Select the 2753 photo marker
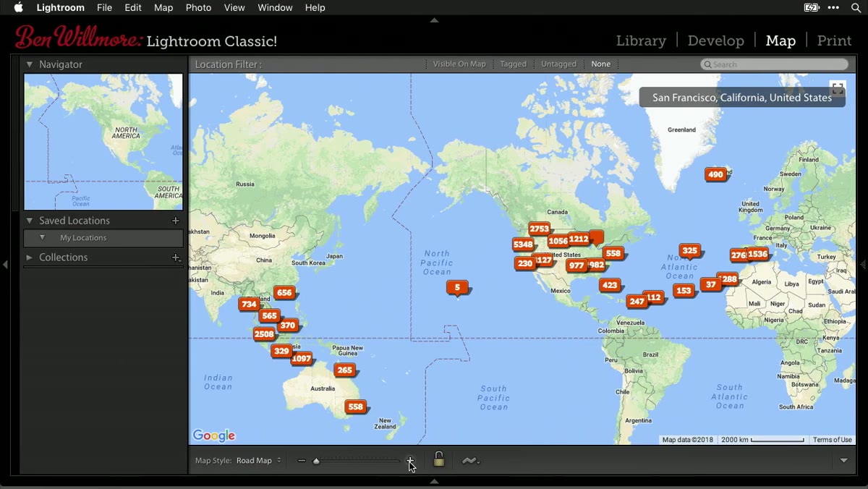Screen dimensions: 868x489 (x=539, y=229)
